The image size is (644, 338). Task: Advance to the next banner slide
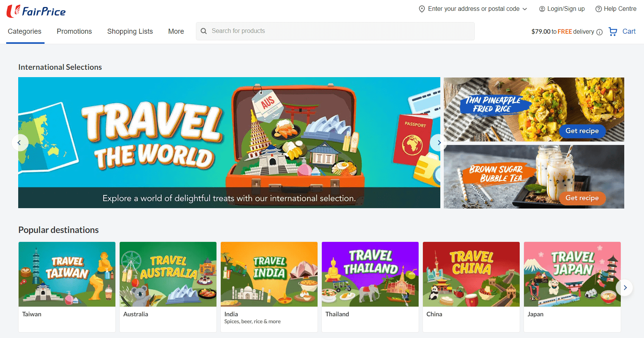(438, 143)
